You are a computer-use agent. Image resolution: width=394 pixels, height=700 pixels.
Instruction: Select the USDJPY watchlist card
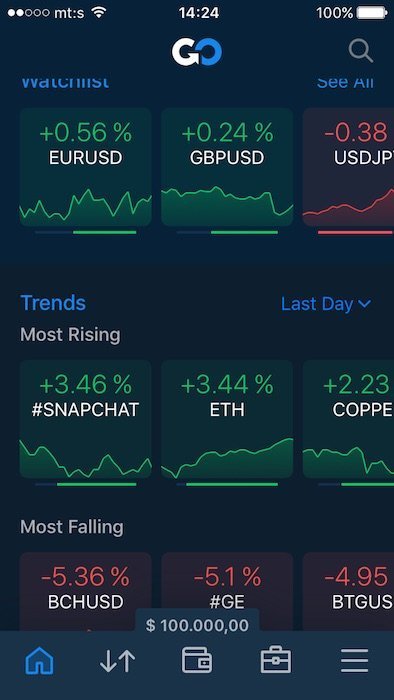click(x=348, y=167)
